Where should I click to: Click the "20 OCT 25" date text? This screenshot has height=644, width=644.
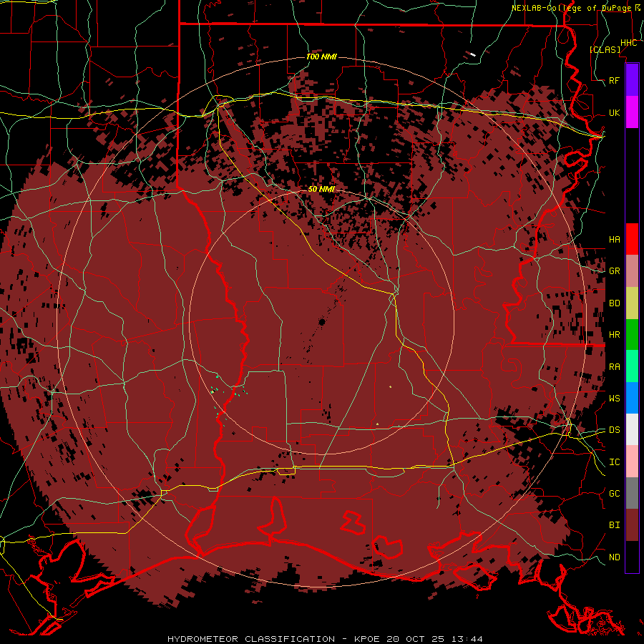[414, 639]
